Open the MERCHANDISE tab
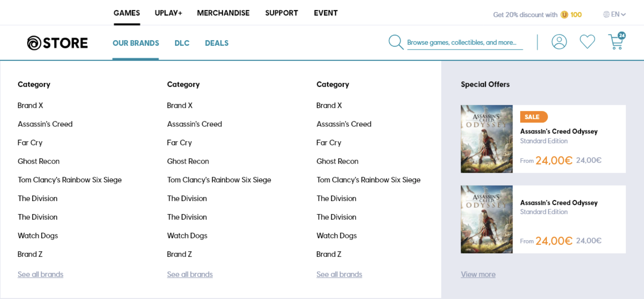This screenshot has height=299, width=644. [x=223, y=13]
